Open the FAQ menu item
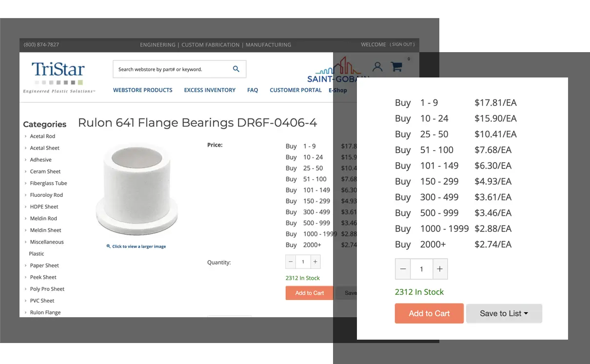The height and width of the screenshot is (364, 590). point(253,90)
